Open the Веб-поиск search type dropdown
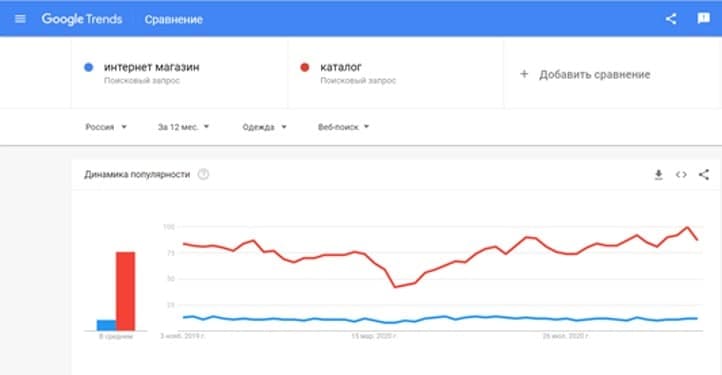The width and height of the screenshot is (722, 375). tap(344, 127)
